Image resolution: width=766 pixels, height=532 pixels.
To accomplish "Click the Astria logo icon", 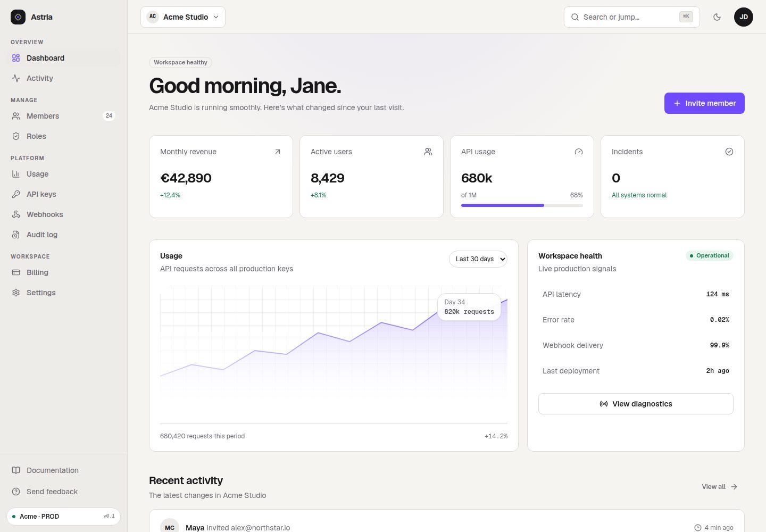I will [x=18, y=17].
